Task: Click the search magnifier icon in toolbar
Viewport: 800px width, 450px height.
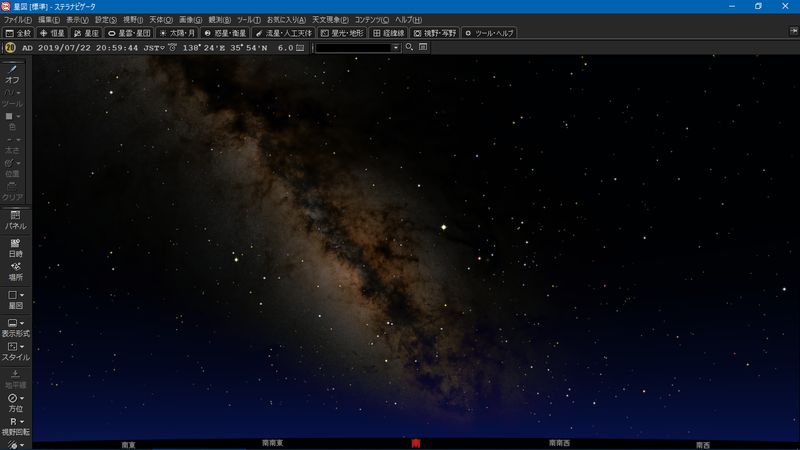Action: tap(409, 47)
